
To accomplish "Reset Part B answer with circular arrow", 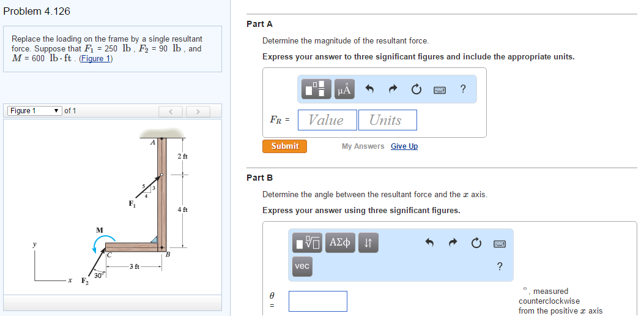I will pyautogui.click(x=476, y=243).
